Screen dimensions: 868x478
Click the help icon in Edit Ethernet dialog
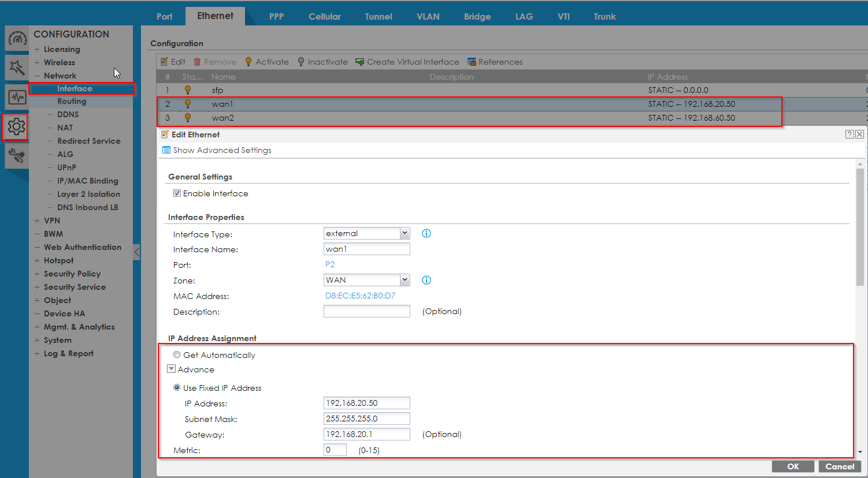850,135
